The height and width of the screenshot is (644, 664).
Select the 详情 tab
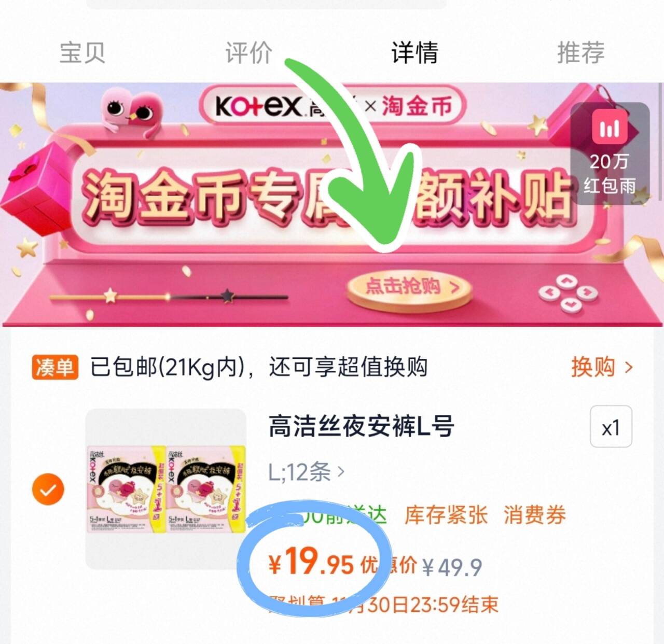pos(414,53)
